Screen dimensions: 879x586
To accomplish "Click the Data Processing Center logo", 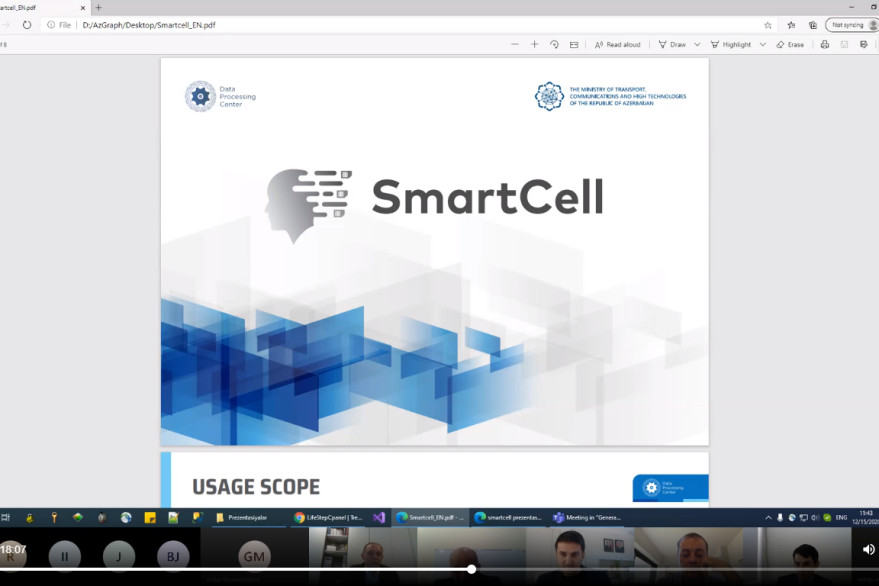I will click(x=220, y=96).
